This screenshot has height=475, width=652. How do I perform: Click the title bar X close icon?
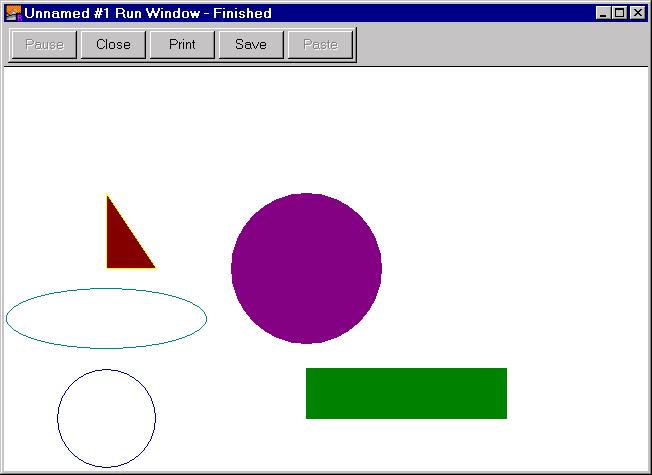pyautogui.click(x=637, y=13)
